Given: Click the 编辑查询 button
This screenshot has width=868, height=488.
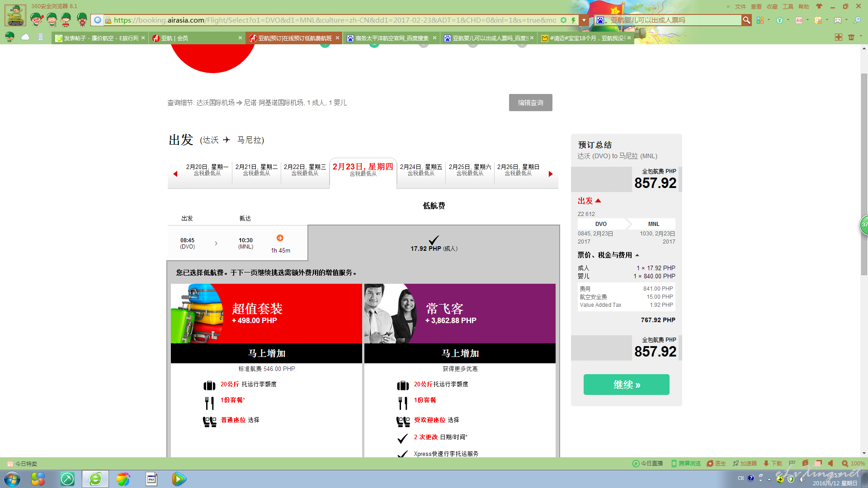Looking at the screenshot, I should pos(530,103).
